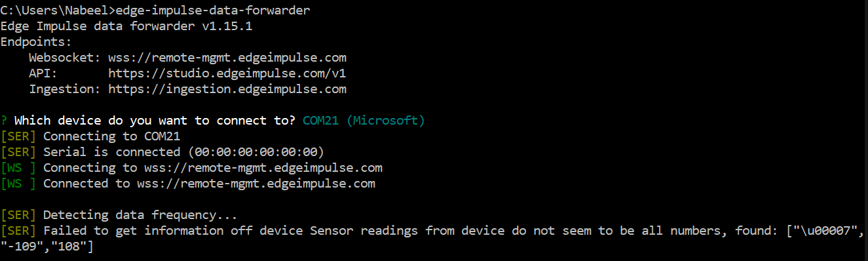868x261 pixels.
Task: Click the Websocket wss://remote-mgmt.edgeimpulse.com endpoint URL
Action: tap(227, 58)
